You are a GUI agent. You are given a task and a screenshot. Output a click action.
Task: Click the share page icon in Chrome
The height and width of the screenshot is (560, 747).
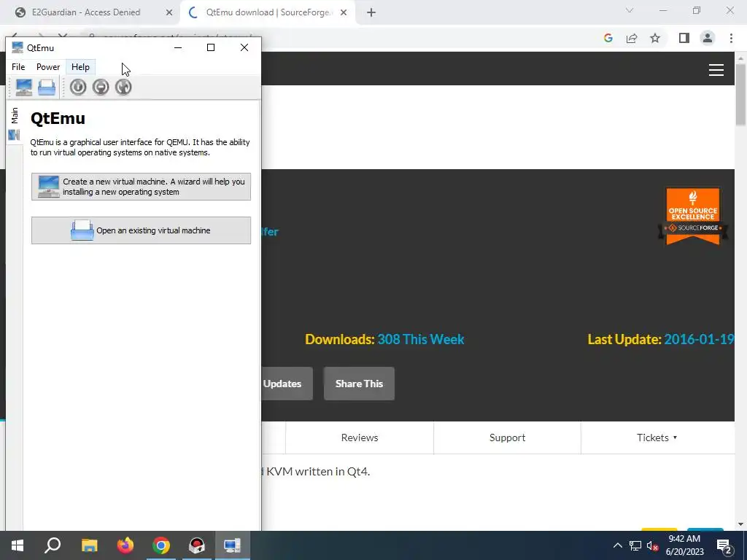(x=632, y=38)
